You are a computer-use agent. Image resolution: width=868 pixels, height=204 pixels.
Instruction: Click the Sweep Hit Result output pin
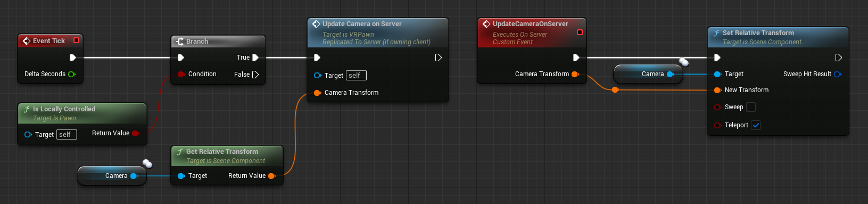[x=837, y=74]
